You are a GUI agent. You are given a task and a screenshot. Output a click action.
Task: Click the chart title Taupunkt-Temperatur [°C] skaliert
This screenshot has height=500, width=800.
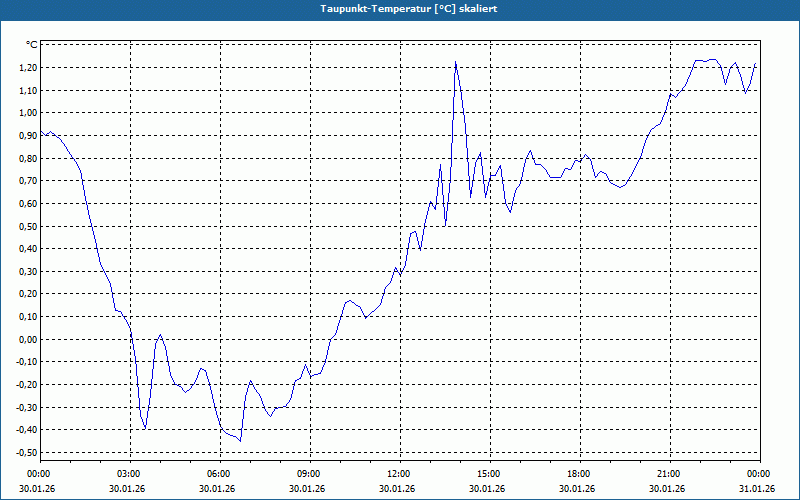pos(400,7)
